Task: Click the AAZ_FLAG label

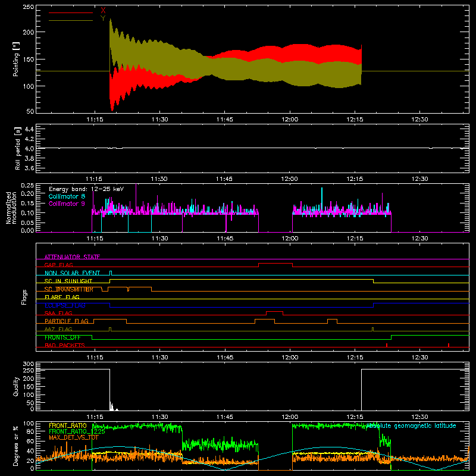Action: pos(58,329)
